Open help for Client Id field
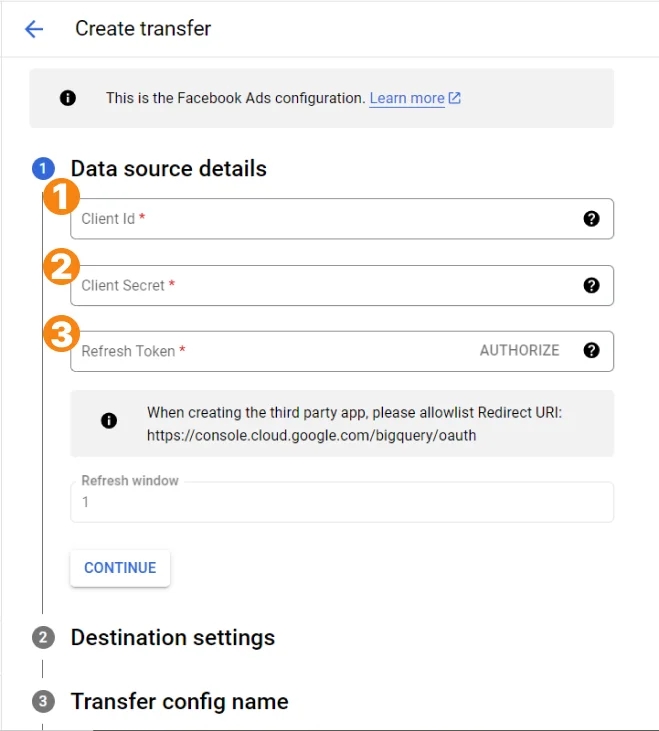This screenshot has width=659, height=731. (591, 219)
